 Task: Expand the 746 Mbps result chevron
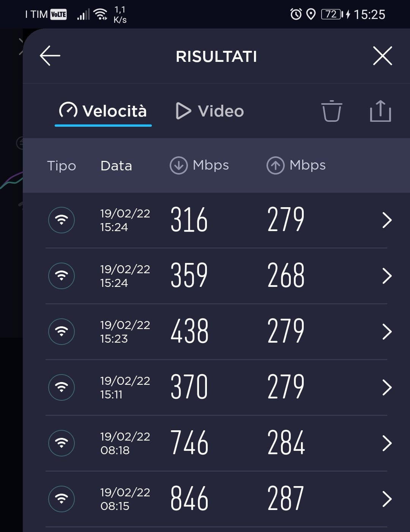[386, 443]
